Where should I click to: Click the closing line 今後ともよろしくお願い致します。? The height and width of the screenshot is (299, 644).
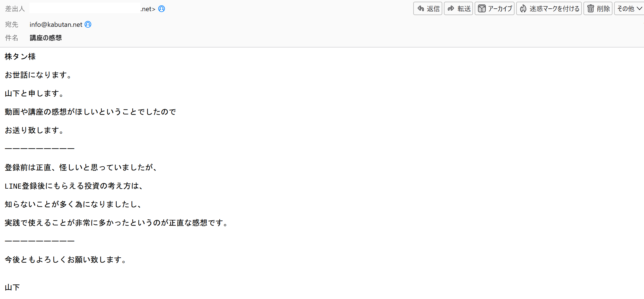coord(66,260)
